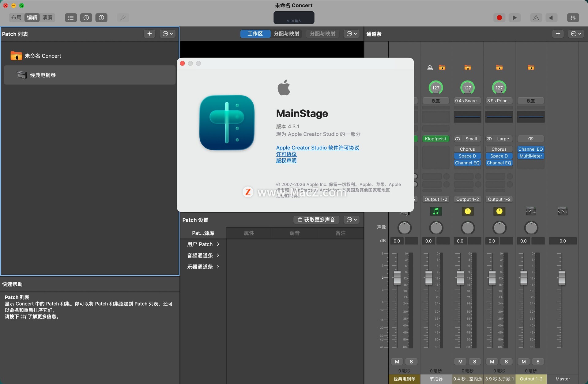Toggle the metronome in the top toolbar
This screenshot has width=588, height=384.
(x=536, y=18)
